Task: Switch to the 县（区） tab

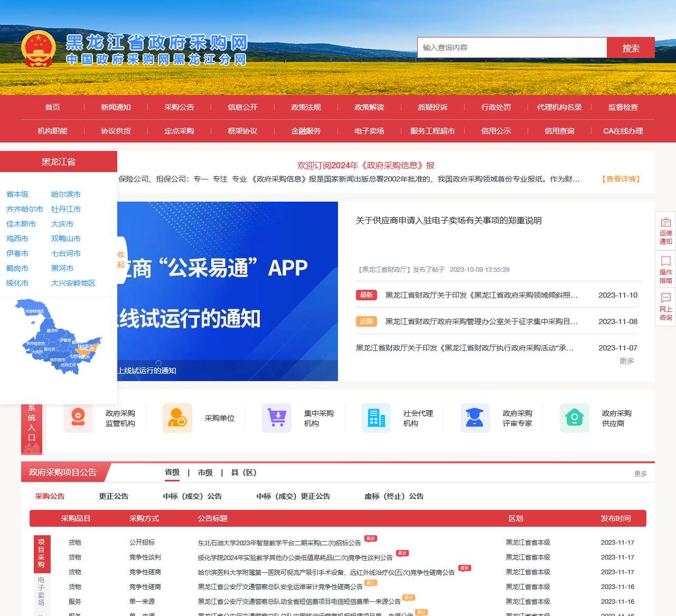Action: tap(244, 472)
